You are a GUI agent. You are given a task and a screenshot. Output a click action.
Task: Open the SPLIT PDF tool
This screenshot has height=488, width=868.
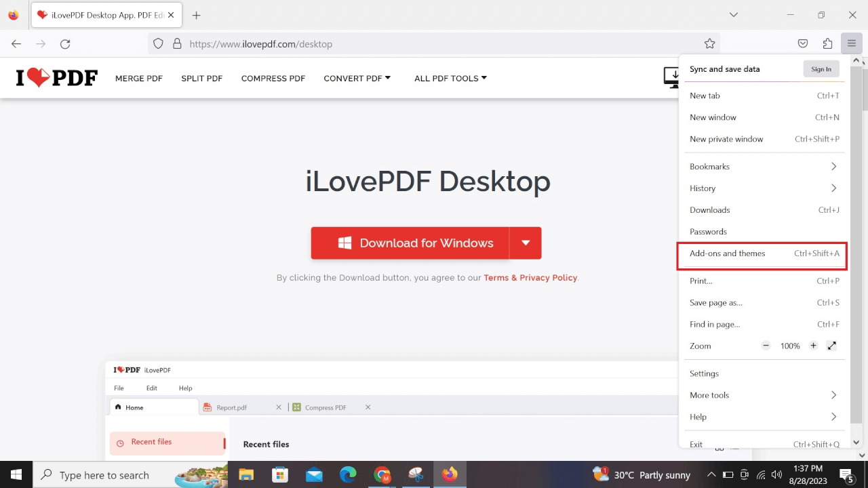pos(202,79)
